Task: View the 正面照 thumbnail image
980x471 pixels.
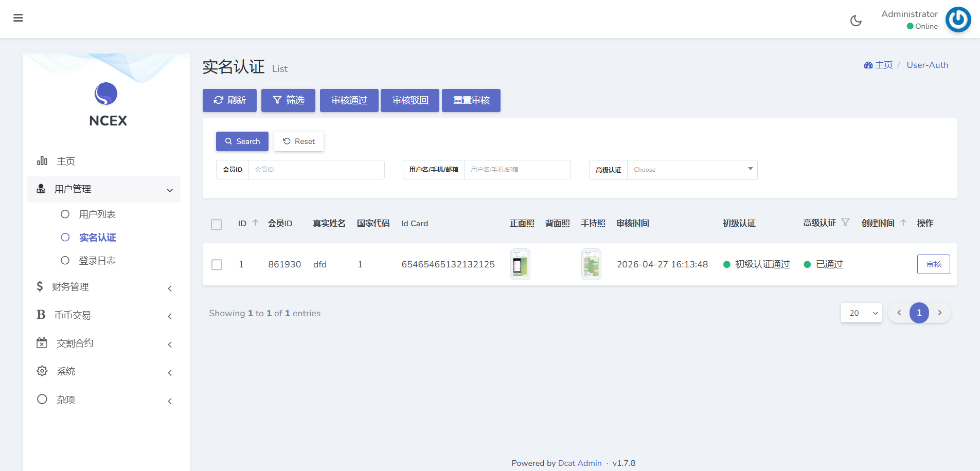Action: coord(520,264)
